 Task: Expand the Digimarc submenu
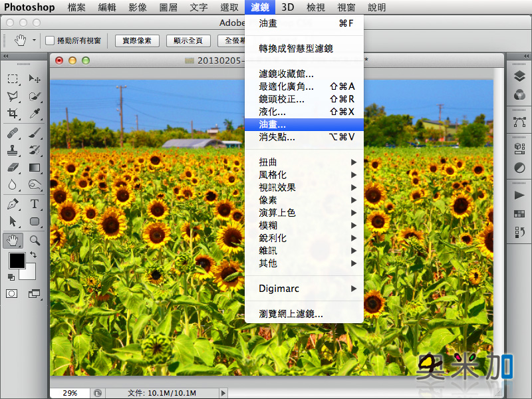coord(304,289)
